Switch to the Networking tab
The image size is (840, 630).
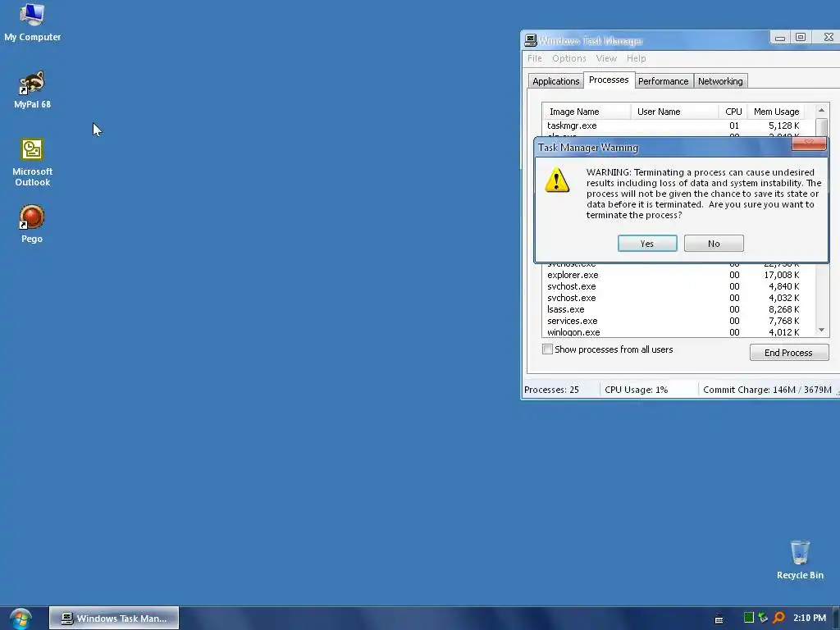pyautogui.click(x=720, y=81)
